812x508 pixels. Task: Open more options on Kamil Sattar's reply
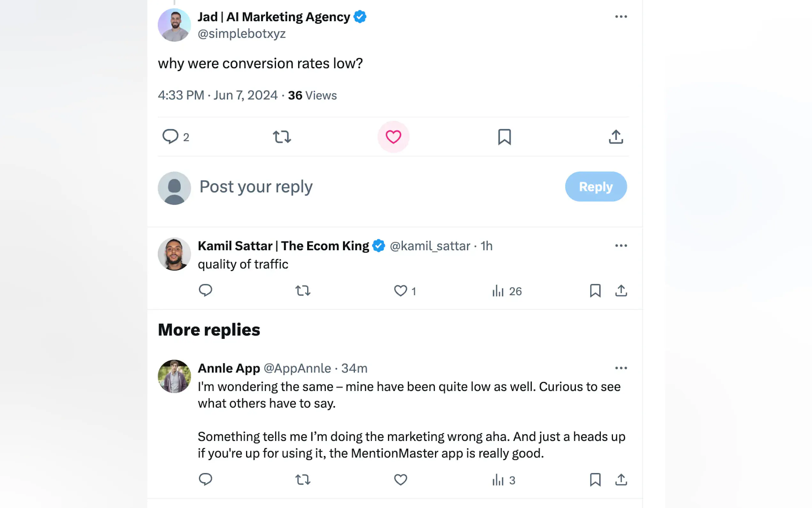click(x=621, y=246)
